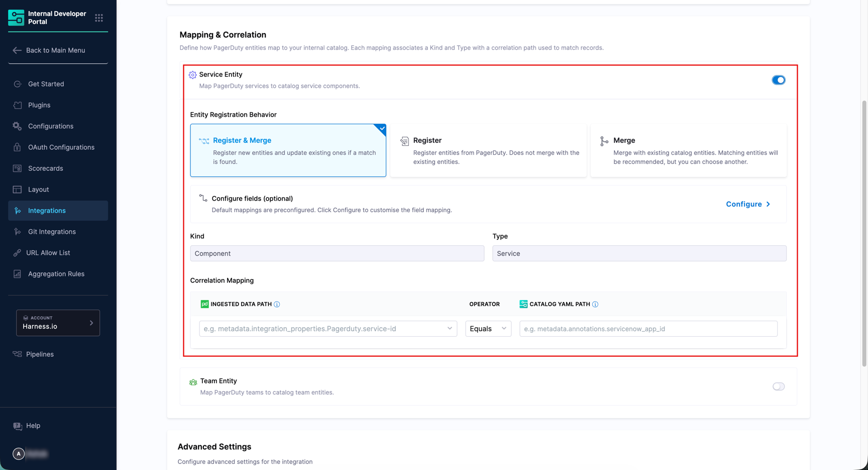Viewport: 868px width, 470px height.
Task: Disable the Service Entity toggle
Action: [778, 80]
